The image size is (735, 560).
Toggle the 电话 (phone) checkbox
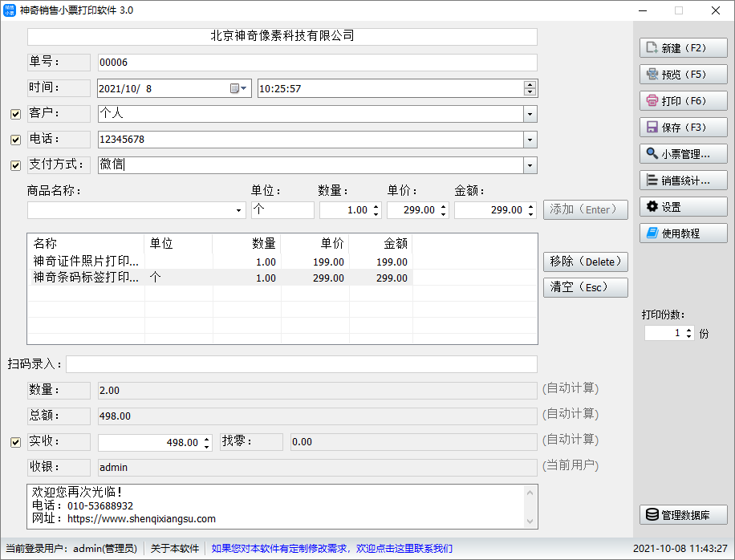15,140
